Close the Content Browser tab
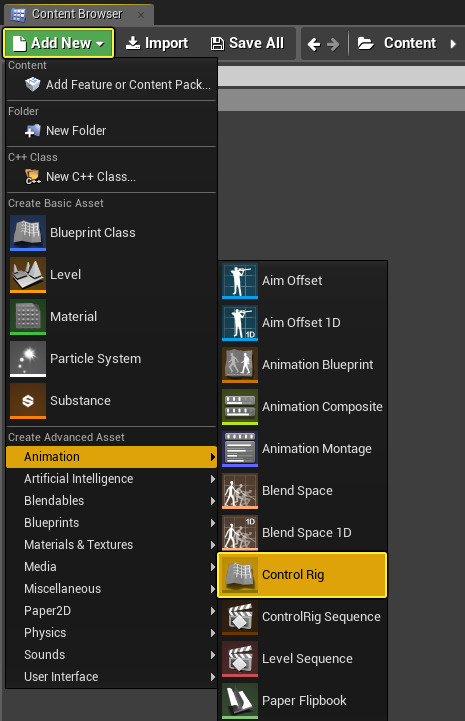Image resolution: width=465 pixels, height=721 pixels. [141, 15]
